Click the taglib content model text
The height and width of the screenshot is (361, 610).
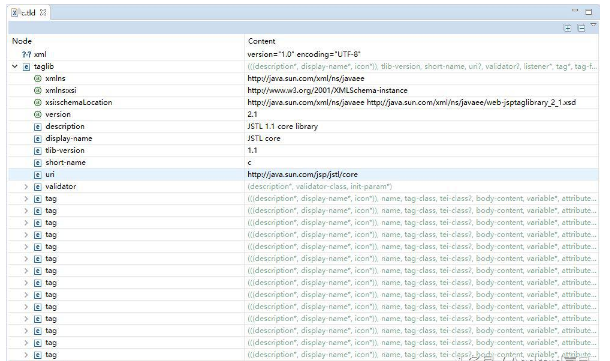(422, 67)
